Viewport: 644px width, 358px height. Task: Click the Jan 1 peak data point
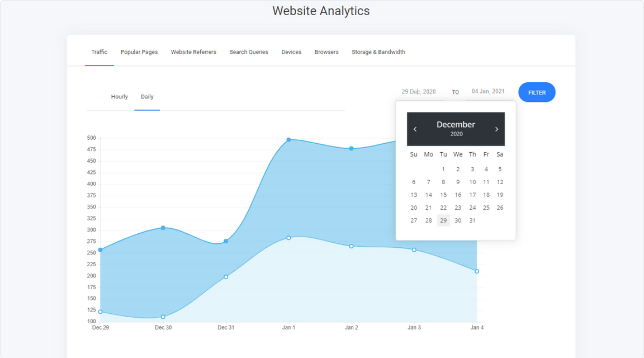coord(288,140)
